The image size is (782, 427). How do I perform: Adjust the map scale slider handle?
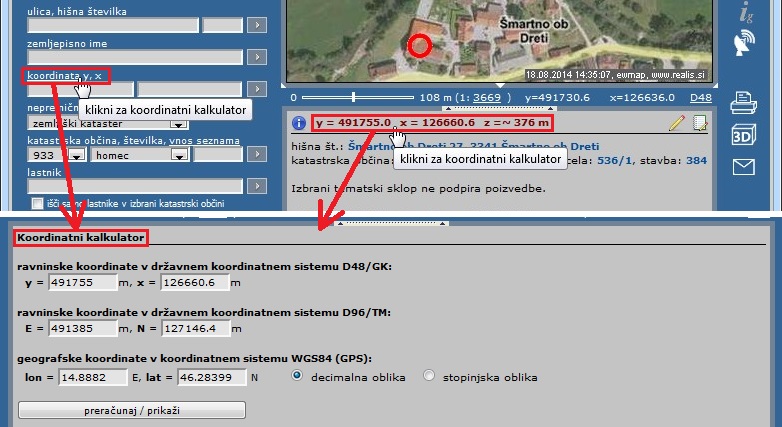pos(354,97)
